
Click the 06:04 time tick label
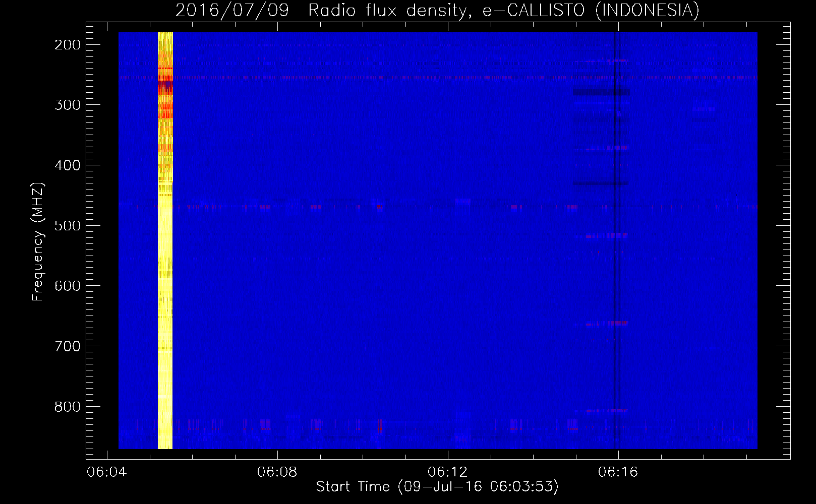click(x=107, y=472)
